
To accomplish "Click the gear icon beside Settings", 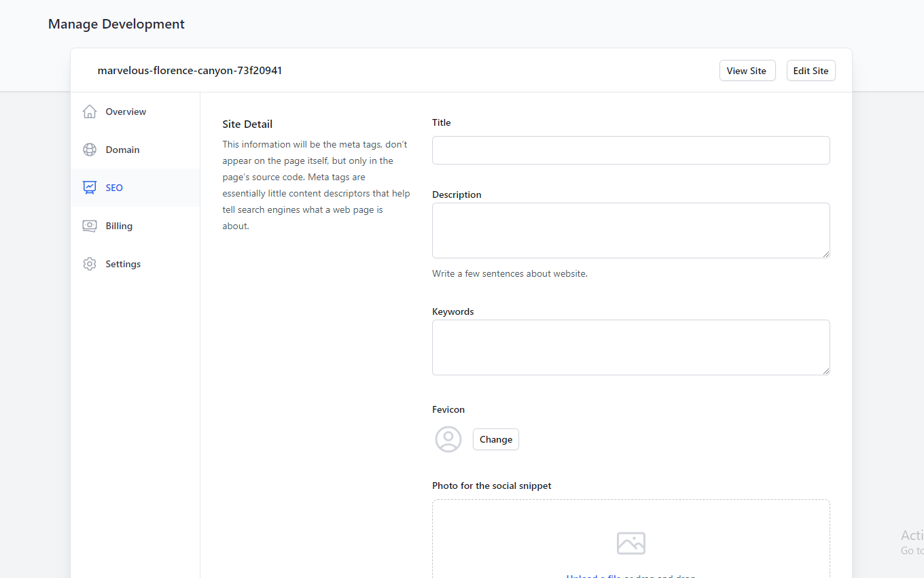I will pyautogui.click(x=90, y=264).
